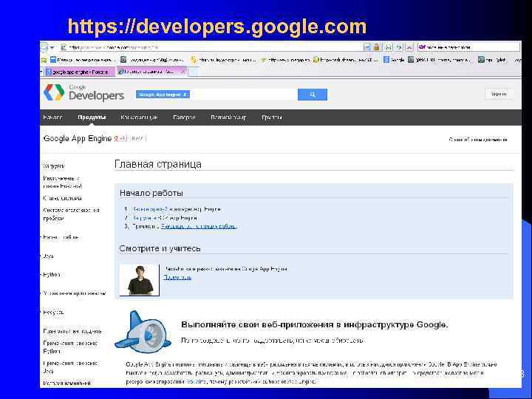Click the 'Смотрите и учитесь' section heading
This screenshot has width=532, height=399.
[160, 248]
